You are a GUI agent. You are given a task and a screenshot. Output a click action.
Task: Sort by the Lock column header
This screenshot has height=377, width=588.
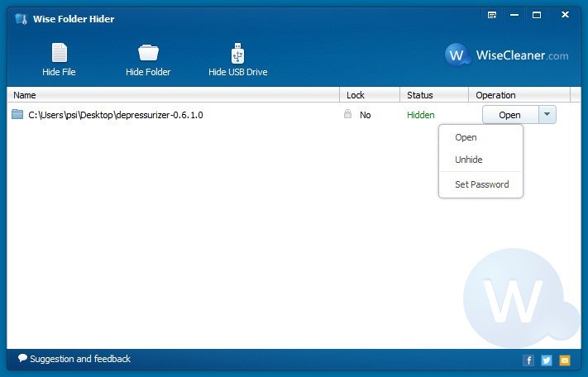coord(370,95)
